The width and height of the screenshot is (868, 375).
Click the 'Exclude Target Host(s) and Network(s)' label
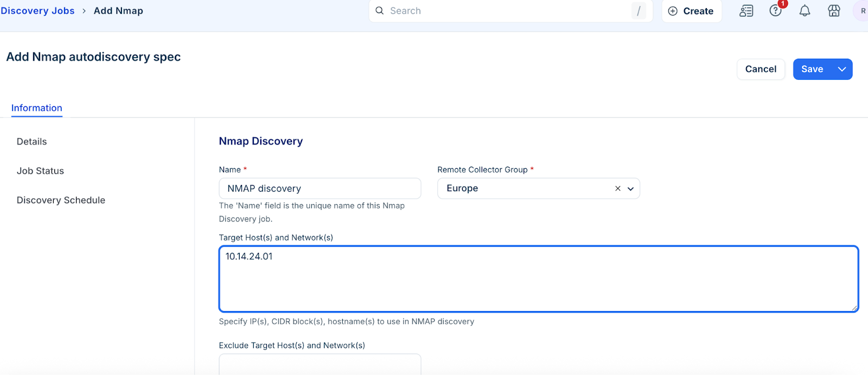coord(292,345)
